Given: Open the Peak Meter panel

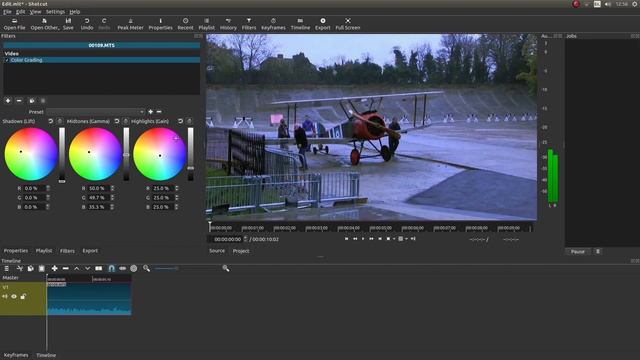Looking at the screenshot, I should pyautogui.click(x=130, y=24).
